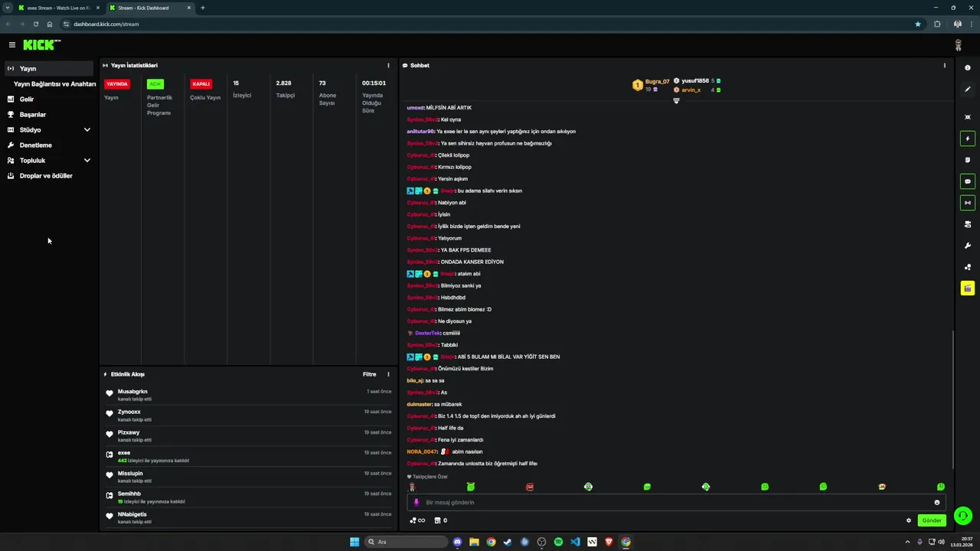Open Bugra_07 profile in leaderboard
Viewport: 980px width, 551px height.
pyautogui.click(x=657, y=82)
